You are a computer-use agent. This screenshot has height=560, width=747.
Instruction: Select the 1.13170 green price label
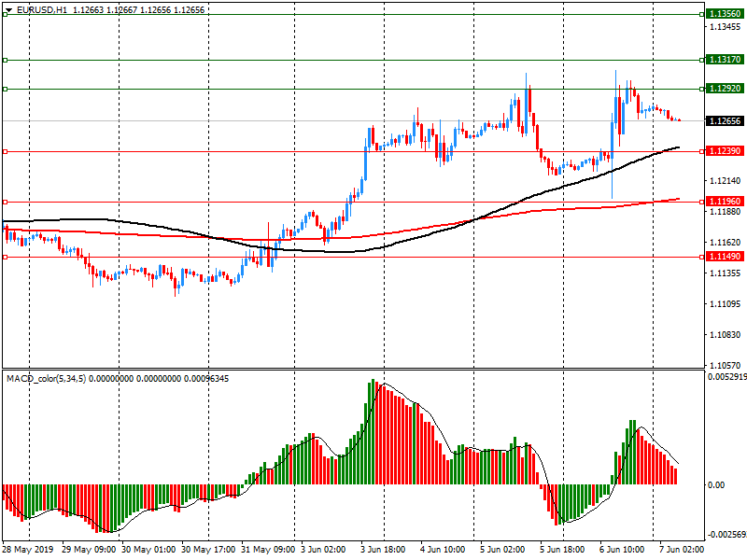pyautogui.click(x=725, y=60)
